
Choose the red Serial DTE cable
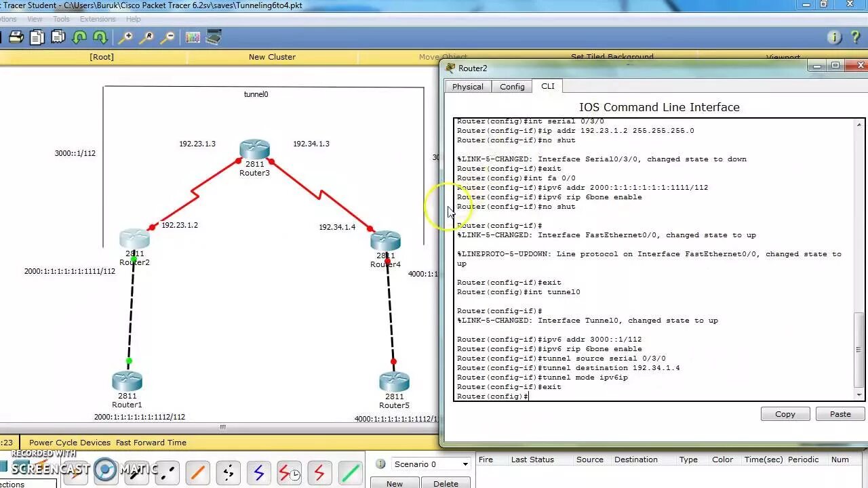319,472
